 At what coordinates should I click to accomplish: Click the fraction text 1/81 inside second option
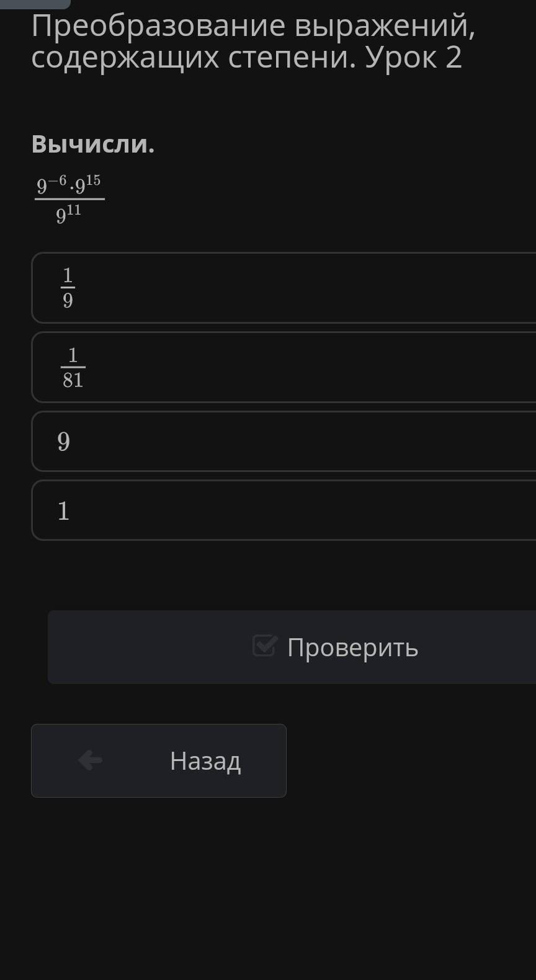[x=73, y=367]
